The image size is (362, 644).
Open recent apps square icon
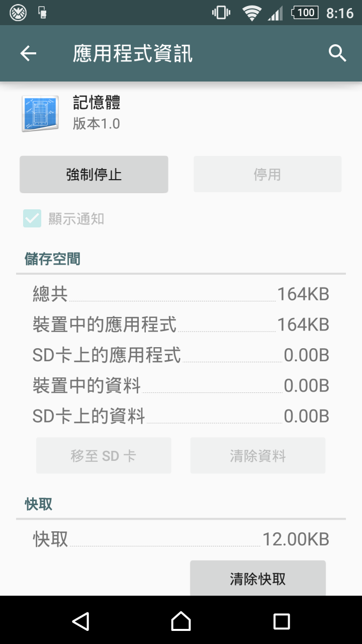point(282,621)
